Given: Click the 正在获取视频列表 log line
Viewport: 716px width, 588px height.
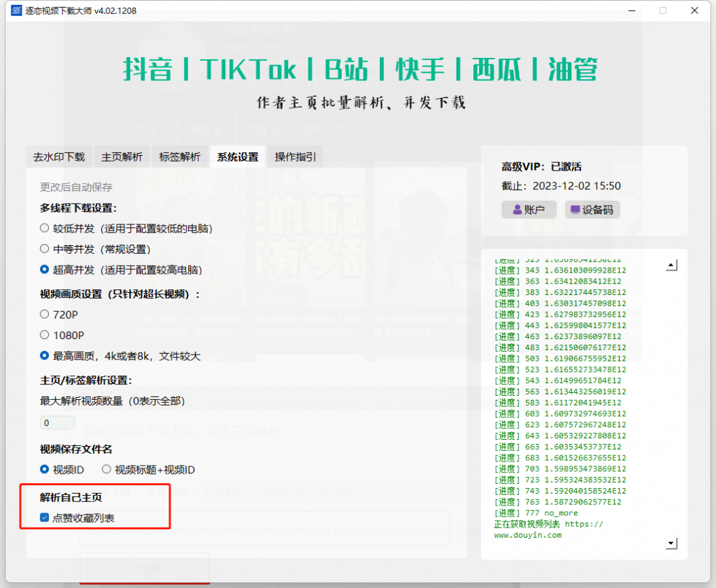Looking at the screenshot, I should (x=548, y=524).
